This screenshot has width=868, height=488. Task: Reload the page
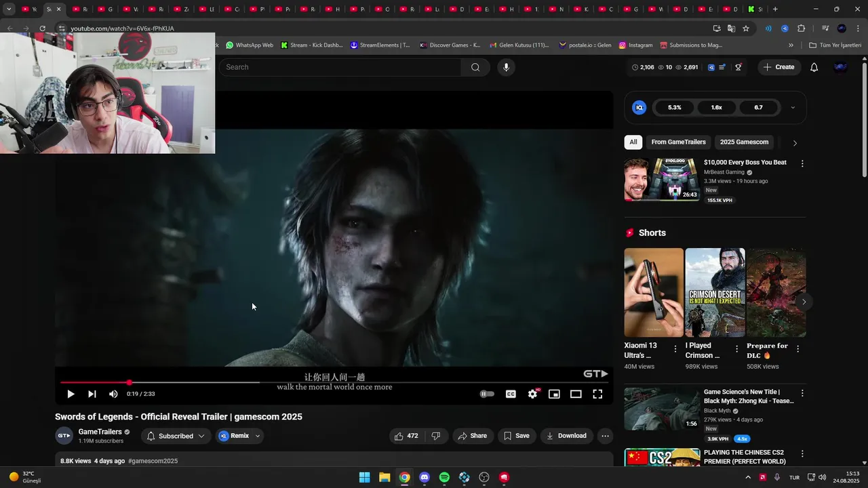[x=42, y=28]
